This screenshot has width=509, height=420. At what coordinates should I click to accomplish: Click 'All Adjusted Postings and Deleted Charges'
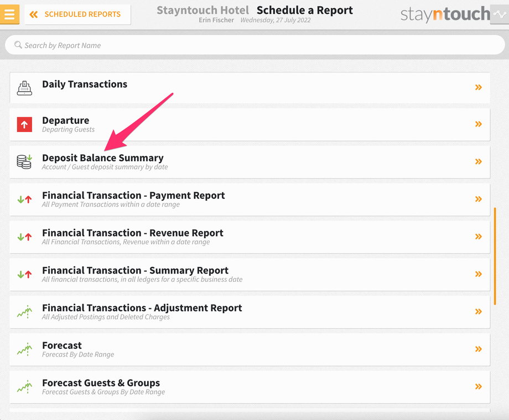[x=106, y=317]
